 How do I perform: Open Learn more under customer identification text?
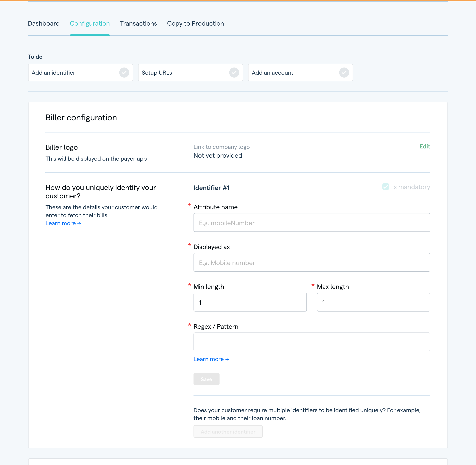pos(63,223)
